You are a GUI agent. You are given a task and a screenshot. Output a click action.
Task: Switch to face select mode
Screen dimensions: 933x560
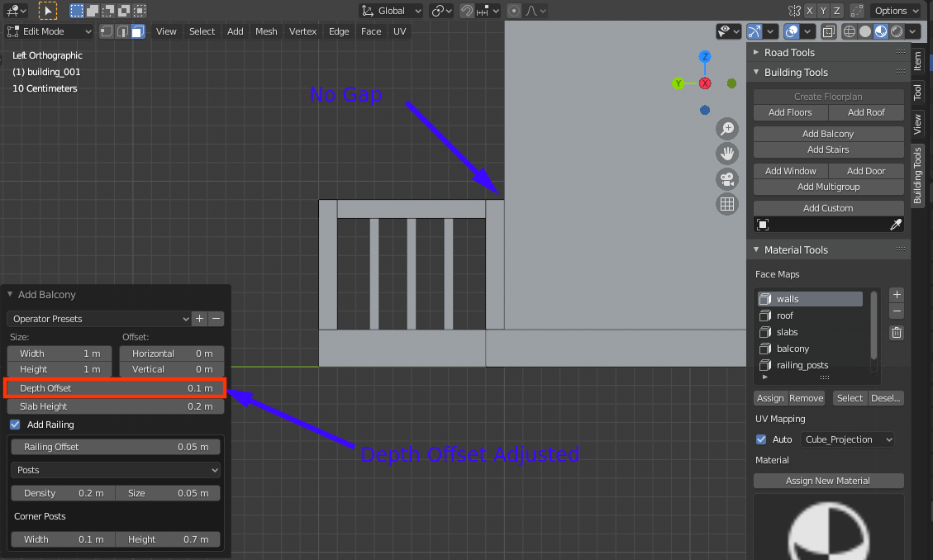[137, 31]
